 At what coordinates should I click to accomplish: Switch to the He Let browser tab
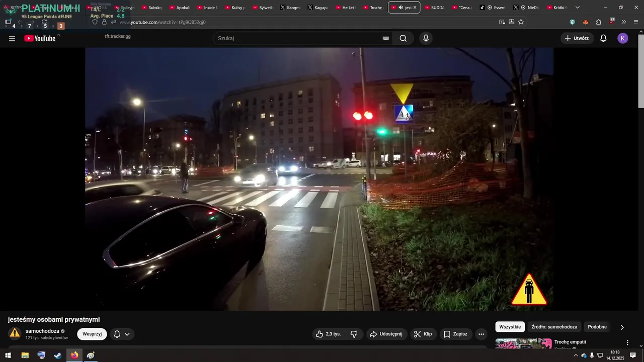pyautogui.click(x=345, y=8)
